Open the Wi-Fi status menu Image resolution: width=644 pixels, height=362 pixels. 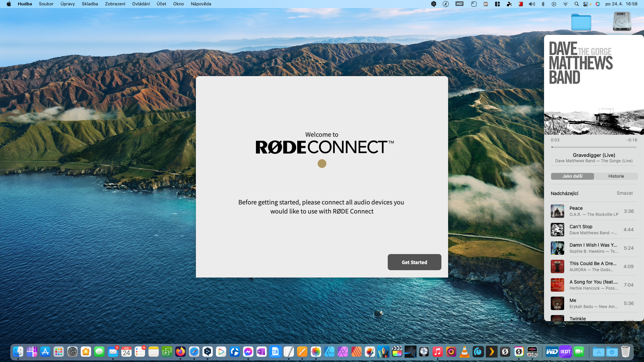[565, 4]
